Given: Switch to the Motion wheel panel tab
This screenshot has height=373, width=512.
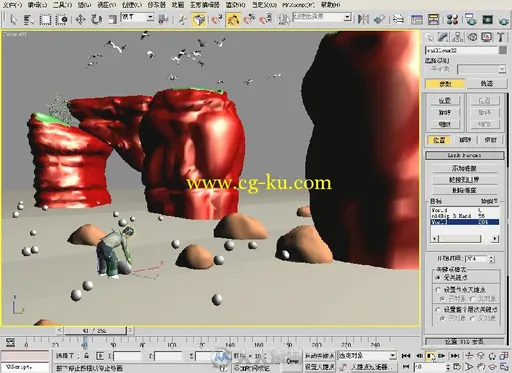Looking at the screenshot, I should (472, 37).
